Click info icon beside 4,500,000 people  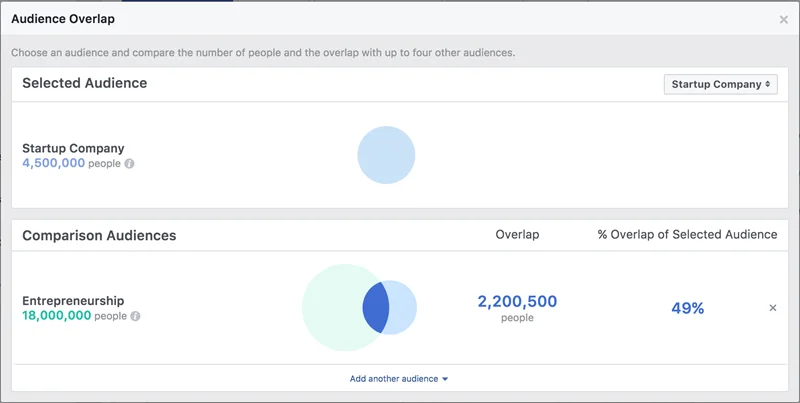pyautogui.click(x=130, y=164)
